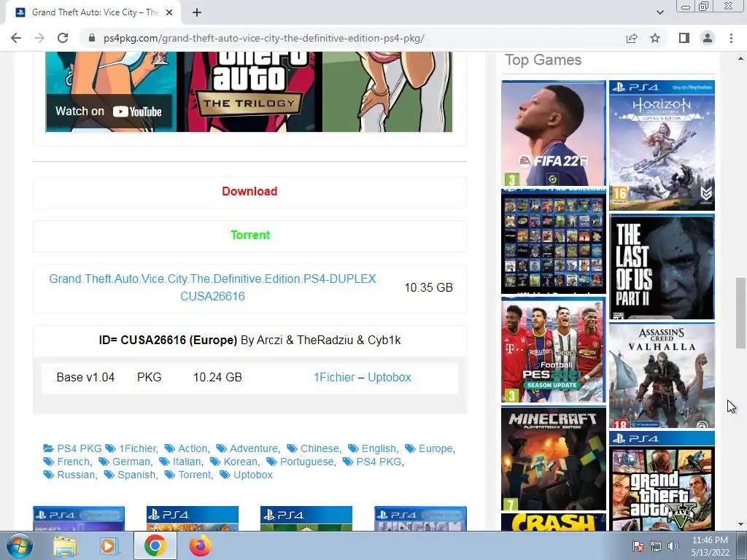Open the network tray icon
This screenshot has width=747, height=560.
pyautogui.click(x=656, y=546)
